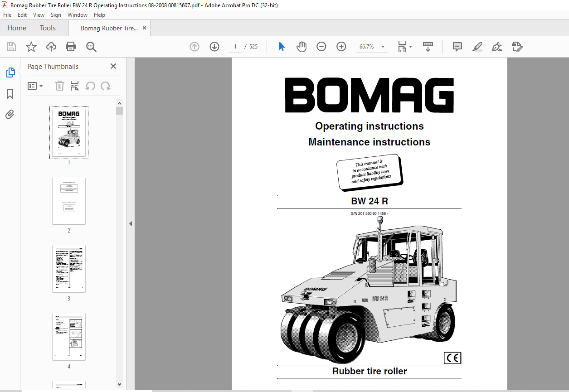Screen dimensions: 569x392
Task: Click the total pages '525' label
Action: tap(253, 47)
